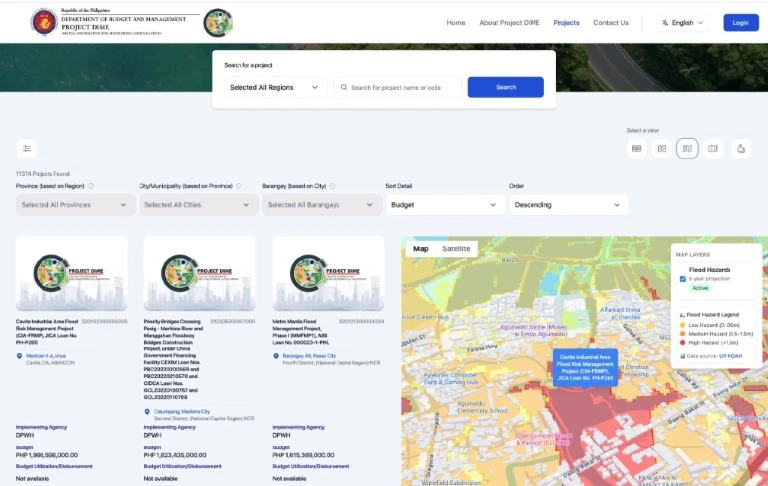This screenshot has width=768, height=486.
Task: Click the magnifier icon in search field
Action: (344, 87)
